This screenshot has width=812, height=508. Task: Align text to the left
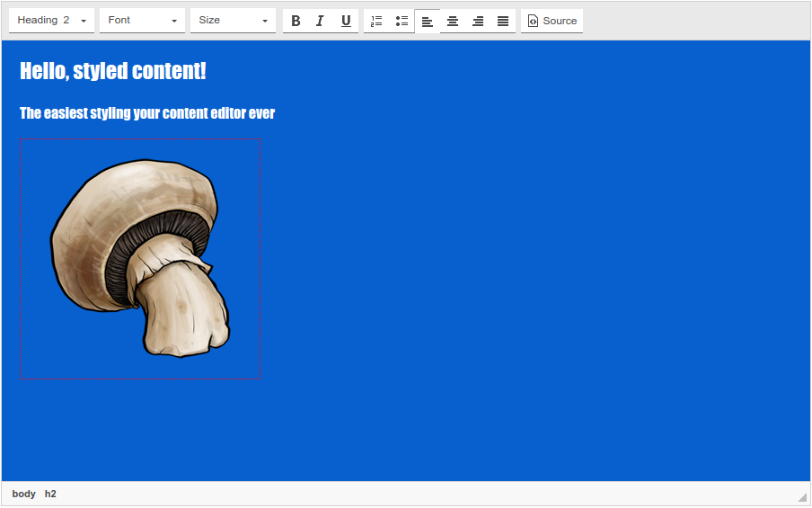tap(428, 21)
